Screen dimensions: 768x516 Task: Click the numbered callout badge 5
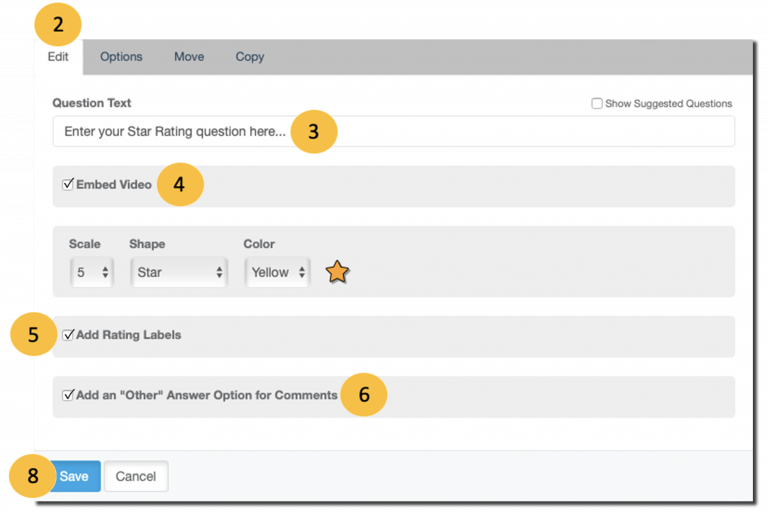coord(33,334)
